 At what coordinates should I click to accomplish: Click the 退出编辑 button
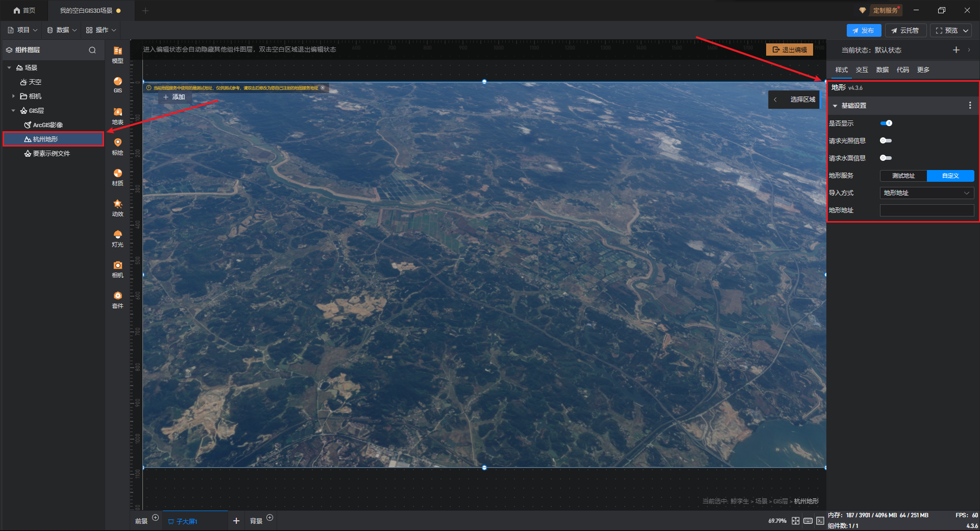(x=790, y=50)
